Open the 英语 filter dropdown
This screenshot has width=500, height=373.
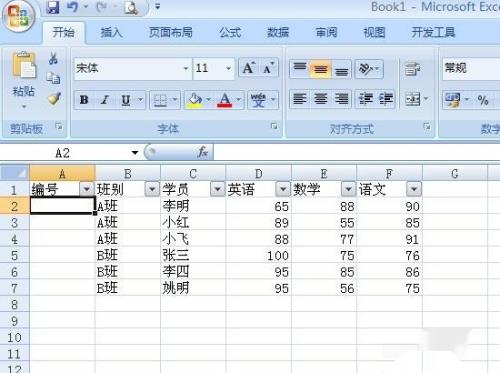(283, 189)
